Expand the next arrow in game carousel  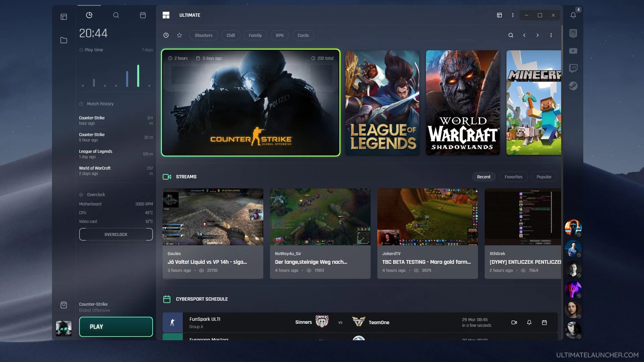[x=537, y=35]
